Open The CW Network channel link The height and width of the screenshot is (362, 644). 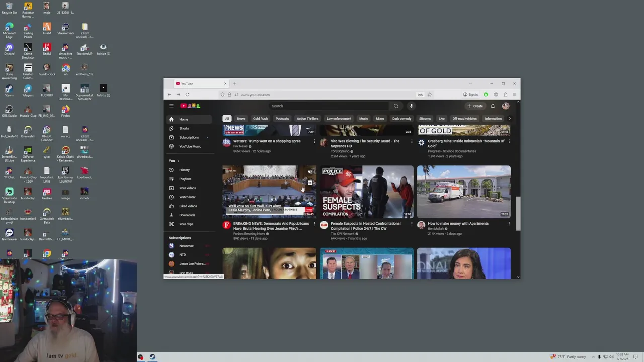tap(343, 234)
